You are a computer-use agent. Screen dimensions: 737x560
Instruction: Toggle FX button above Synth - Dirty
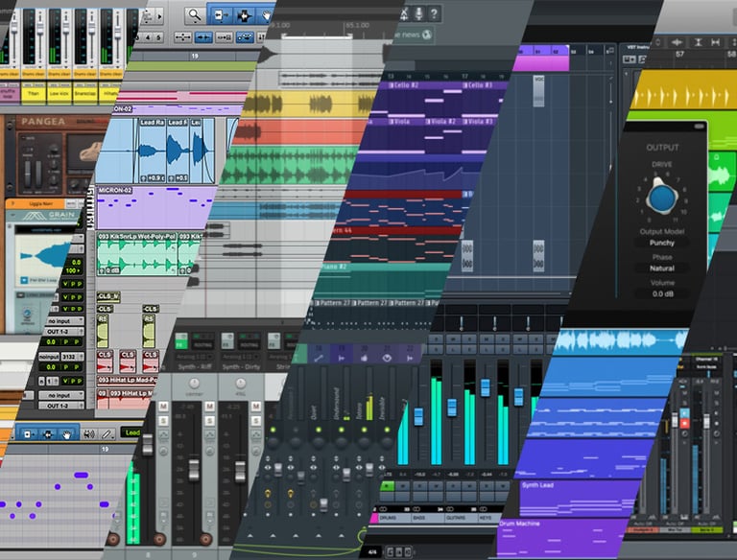coord(227,340)
